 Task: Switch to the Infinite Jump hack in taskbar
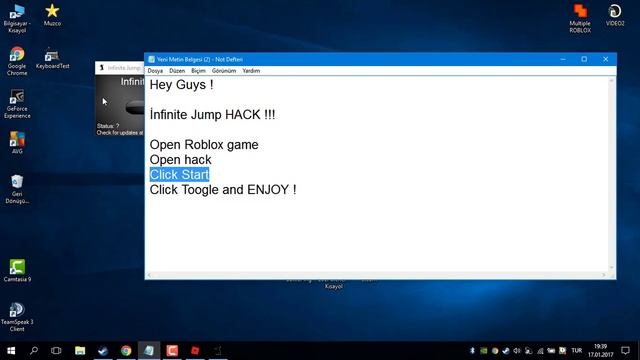click(218, 351)
